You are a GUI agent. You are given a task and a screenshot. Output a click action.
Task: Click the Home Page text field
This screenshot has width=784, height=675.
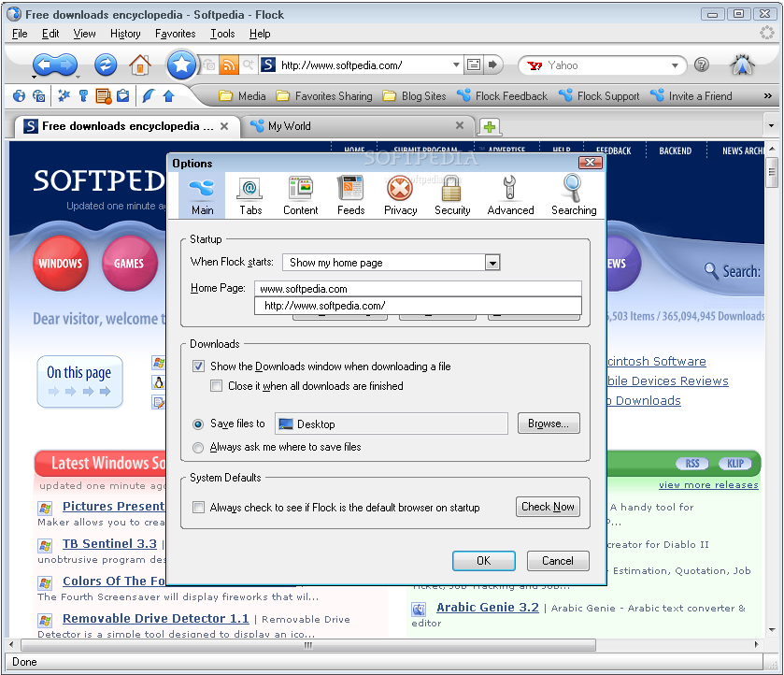[x=418, y=289]
